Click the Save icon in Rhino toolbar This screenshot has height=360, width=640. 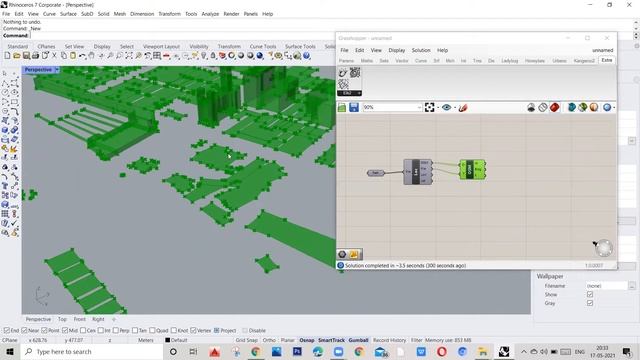click(26, 56)
